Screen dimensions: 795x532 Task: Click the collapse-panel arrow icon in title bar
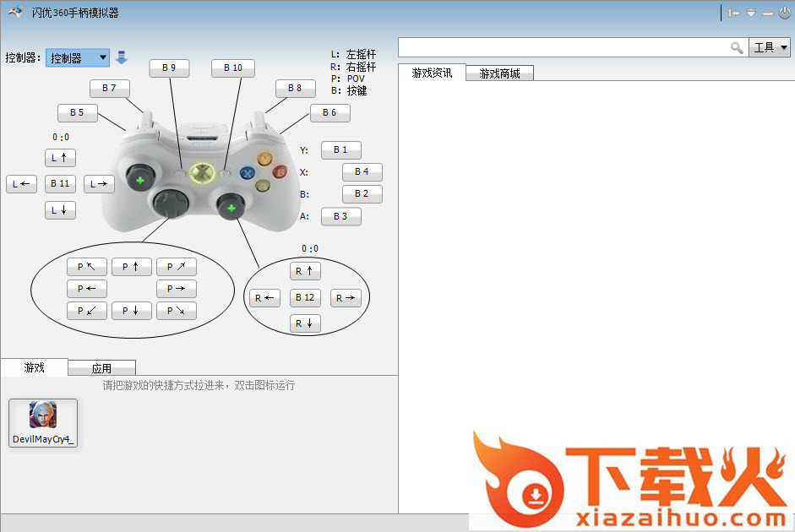(x=733, y=13)
